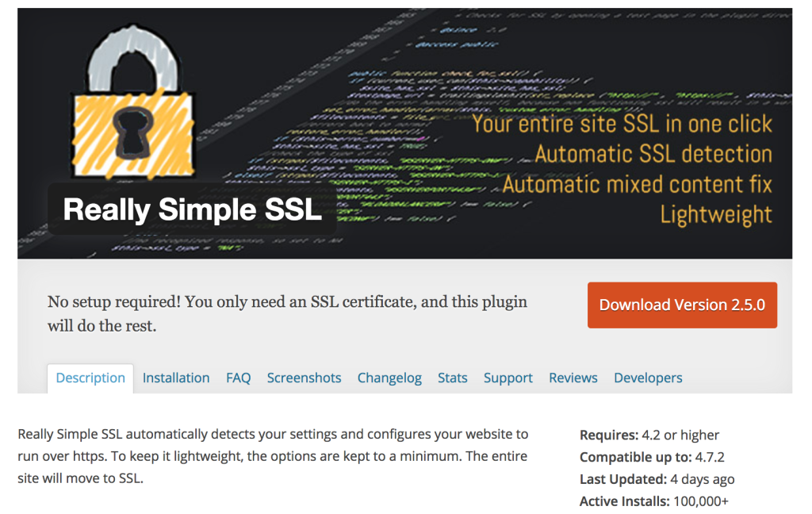Click the keyhole on the yellow padlock
The height and width of the screenshot is (514, 812).
point(126,130)
